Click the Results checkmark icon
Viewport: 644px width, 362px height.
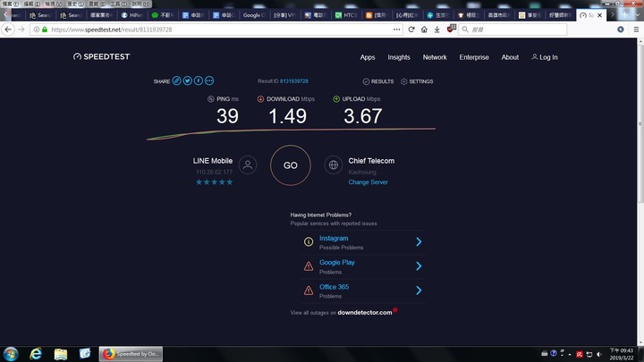click(x=366, y=81)
